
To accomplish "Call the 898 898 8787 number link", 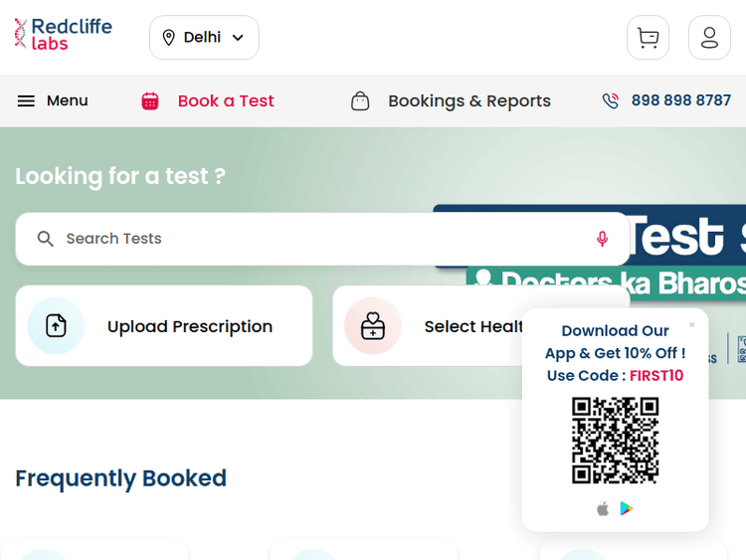I will pyautogui.click(x=680, y=100).
